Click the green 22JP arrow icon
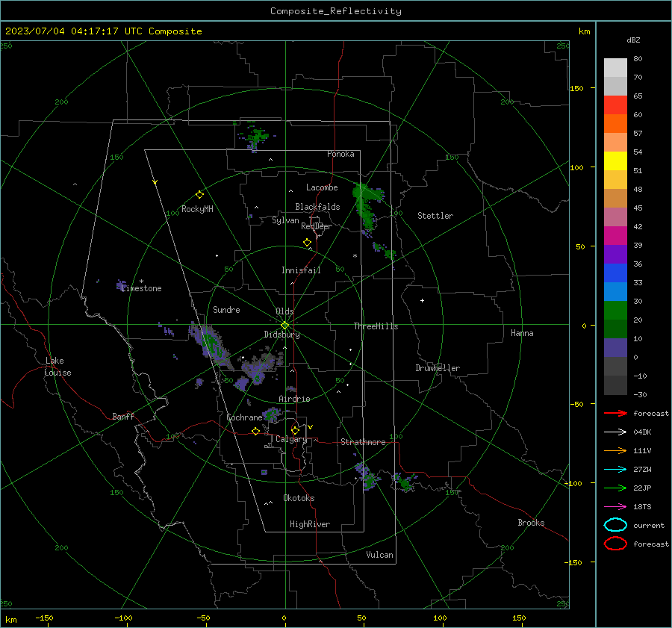 click(615, 488)
